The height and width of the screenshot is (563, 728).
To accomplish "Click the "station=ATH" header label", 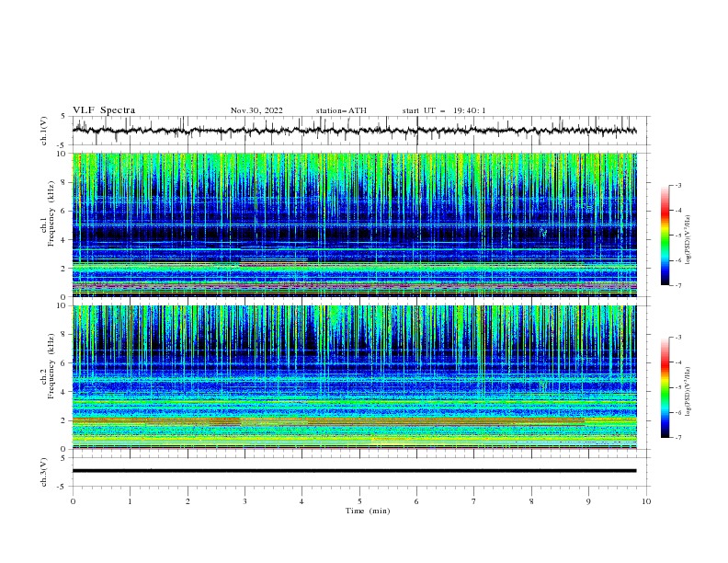I will pyautogui.click(x=341, y=110).
